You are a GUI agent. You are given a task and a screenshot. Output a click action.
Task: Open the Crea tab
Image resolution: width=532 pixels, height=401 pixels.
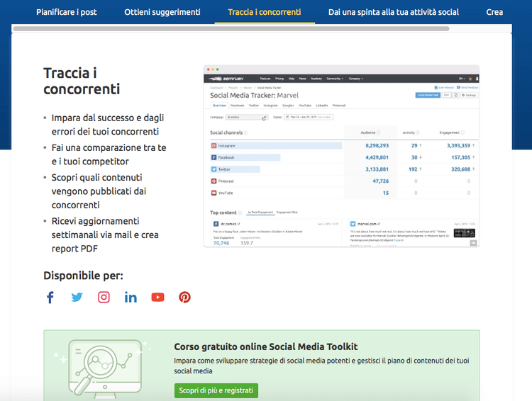point(494,12)
